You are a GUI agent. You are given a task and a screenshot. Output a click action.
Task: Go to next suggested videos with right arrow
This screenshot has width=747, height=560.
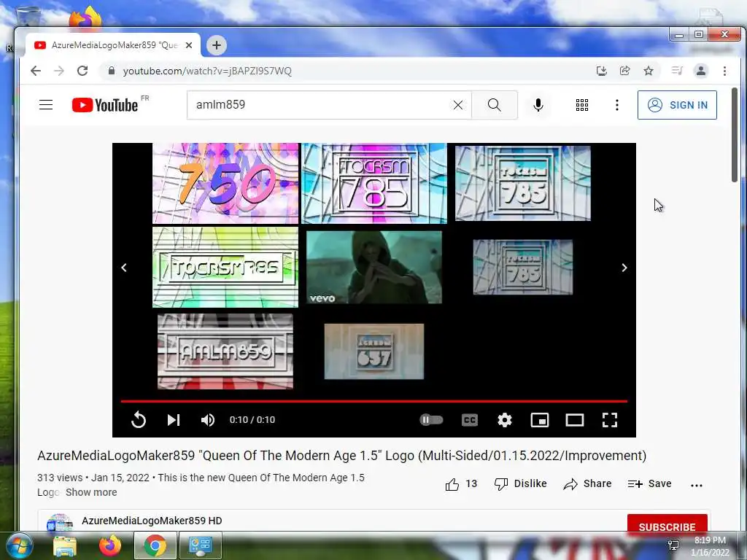624,268
